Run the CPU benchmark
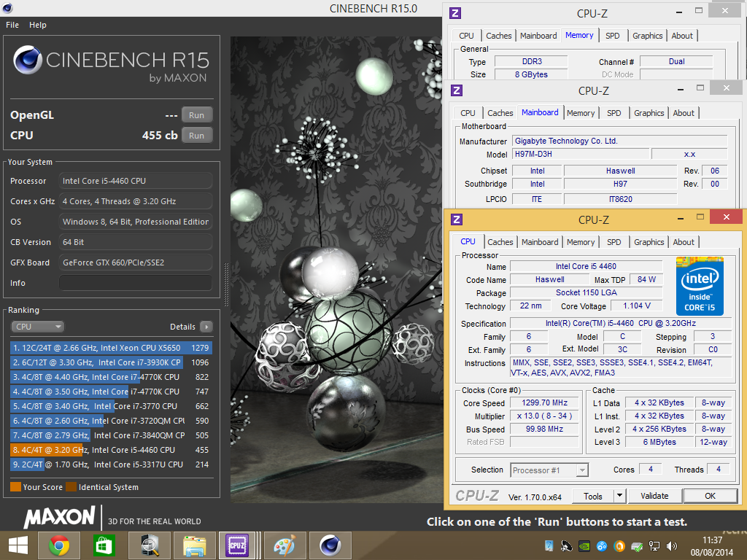747x560 pixels. (x=196, y=136)
